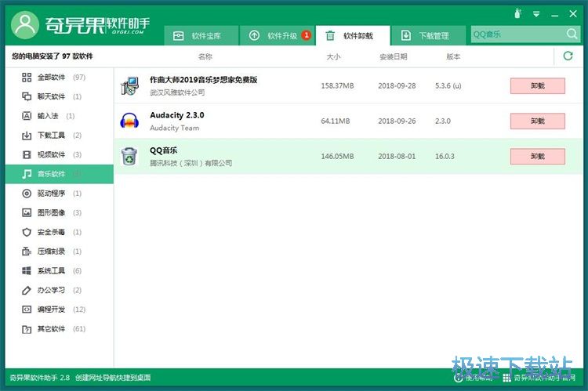
Task: Select 安全杀毒 category in sidebar
Action: [60, 232]
